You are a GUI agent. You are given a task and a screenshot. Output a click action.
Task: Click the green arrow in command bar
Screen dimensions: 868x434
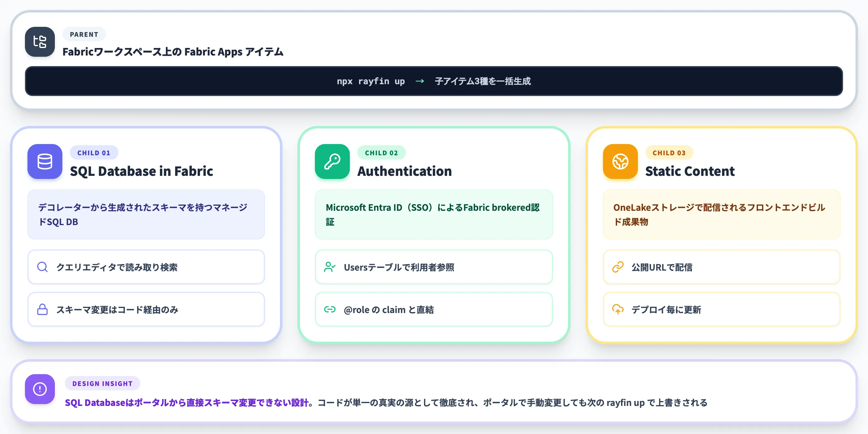[x=420, y=81]
